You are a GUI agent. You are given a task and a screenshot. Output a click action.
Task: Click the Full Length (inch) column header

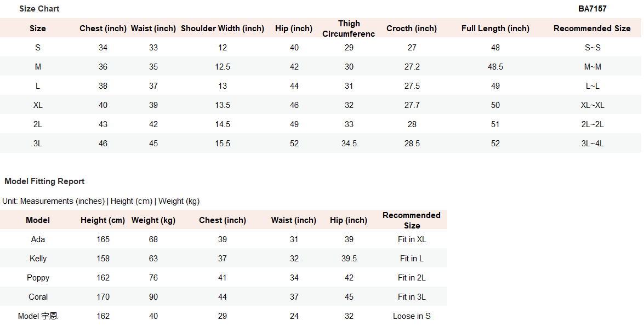pos(495,28)
